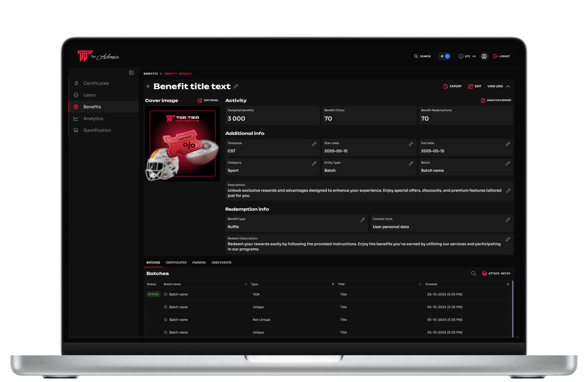Switch to the Certificates tab
588x382 pixels.
[176, 263]
